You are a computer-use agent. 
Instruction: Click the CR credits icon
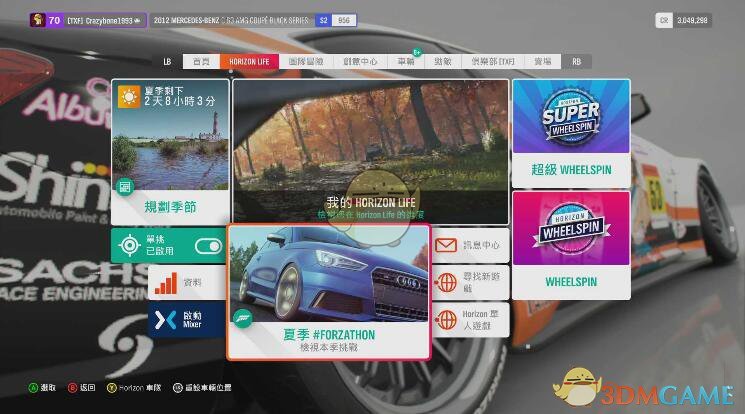pyautogui.click(x=664, y=20)
